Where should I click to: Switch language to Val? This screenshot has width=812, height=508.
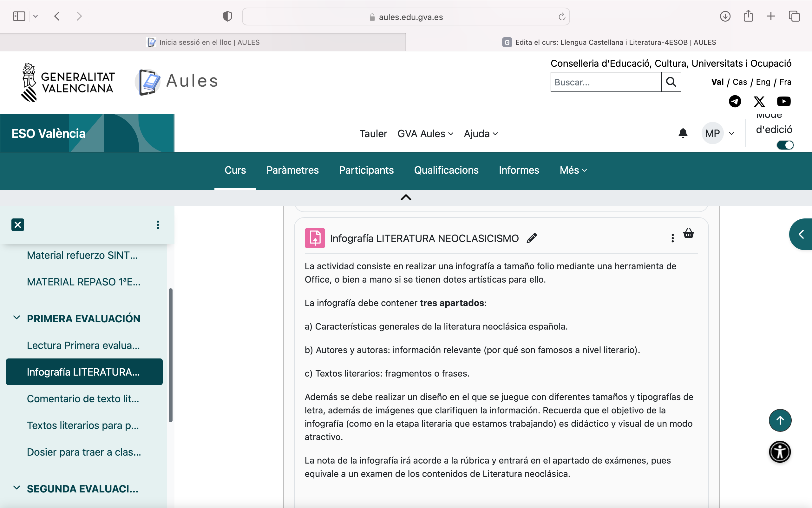point(717,82)
